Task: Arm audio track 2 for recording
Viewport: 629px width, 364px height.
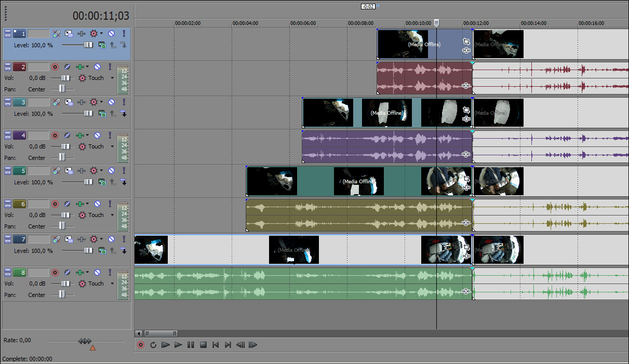Action: point(55,66)
